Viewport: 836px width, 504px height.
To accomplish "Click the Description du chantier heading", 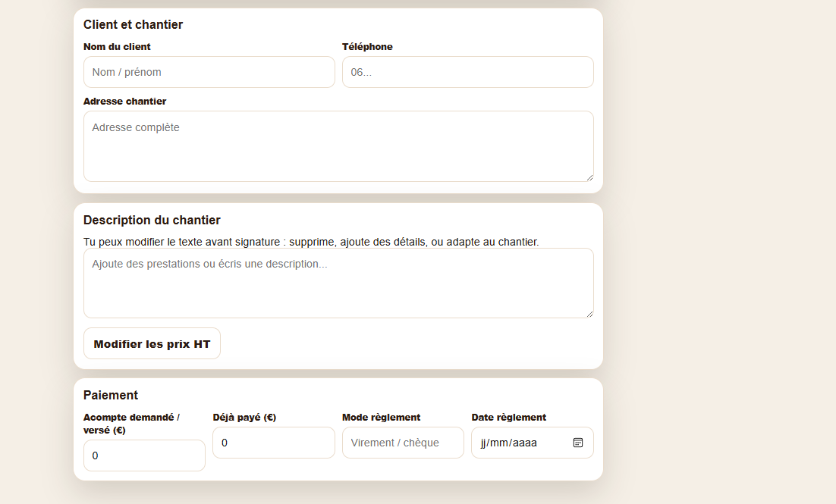I will [x=152, y=220].
